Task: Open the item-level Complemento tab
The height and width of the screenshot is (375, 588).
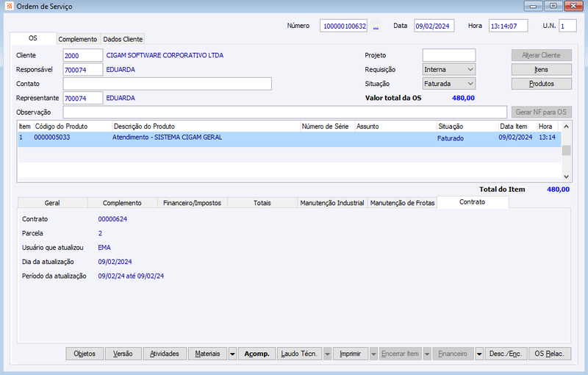Action: (122, 203)
